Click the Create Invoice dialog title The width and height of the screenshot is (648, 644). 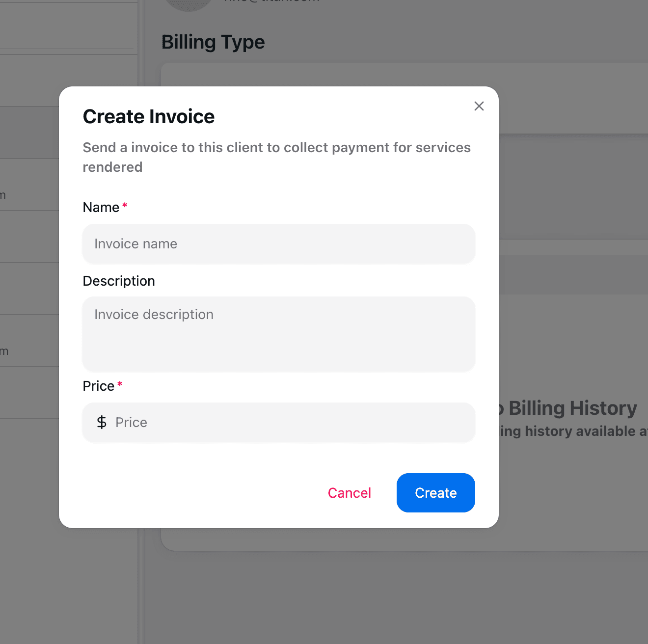pos(149,117)
